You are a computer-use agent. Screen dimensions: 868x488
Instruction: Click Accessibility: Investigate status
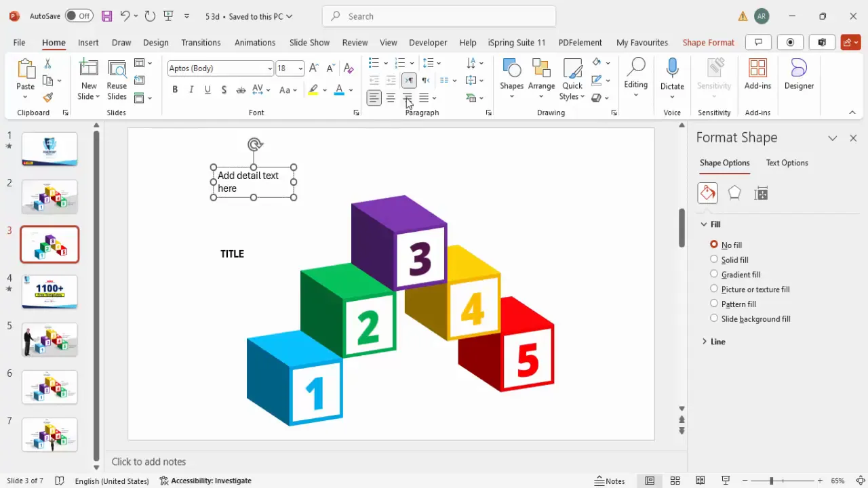tap(205, 481)
